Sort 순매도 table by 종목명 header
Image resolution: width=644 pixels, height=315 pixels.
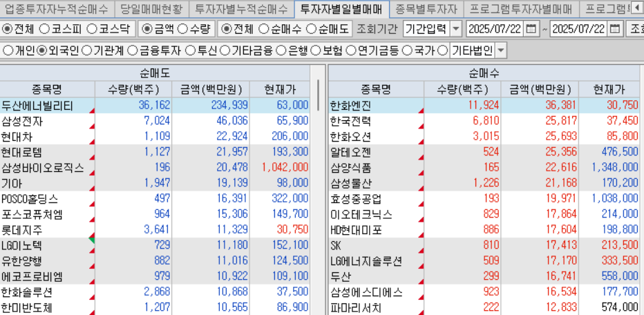(47, 89)
